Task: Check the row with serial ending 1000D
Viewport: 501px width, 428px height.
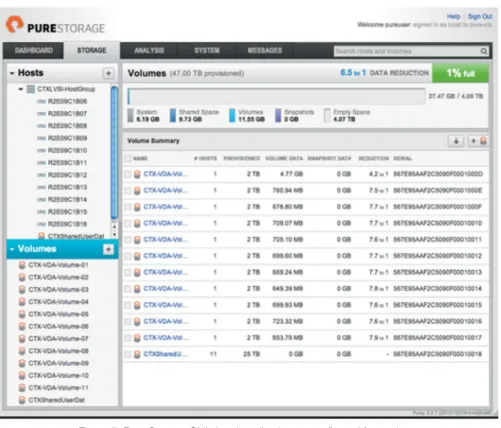Action: (127, 174)
